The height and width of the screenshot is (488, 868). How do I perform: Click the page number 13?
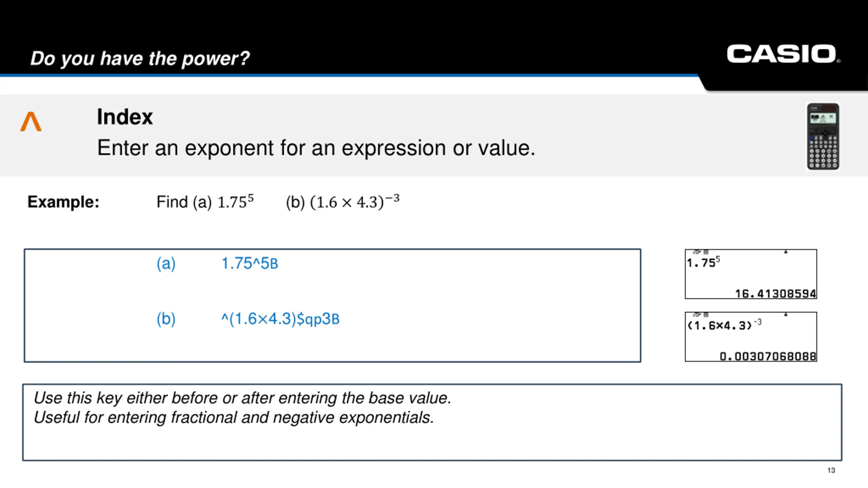[x=831, y=470]
